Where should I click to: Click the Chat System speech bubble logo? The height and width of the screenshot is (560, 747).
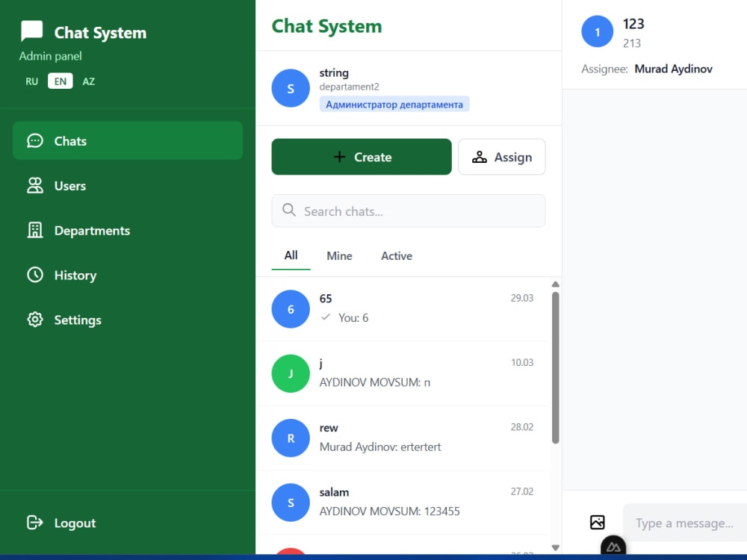(x=31, y=31)
